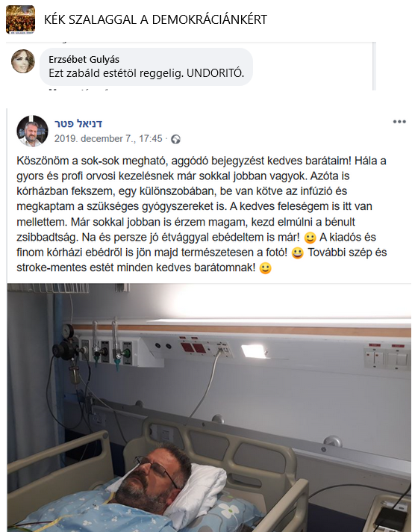Open the group's avatar thumbnail
Viewport: 412px width, 532px height.
[20, 19]
